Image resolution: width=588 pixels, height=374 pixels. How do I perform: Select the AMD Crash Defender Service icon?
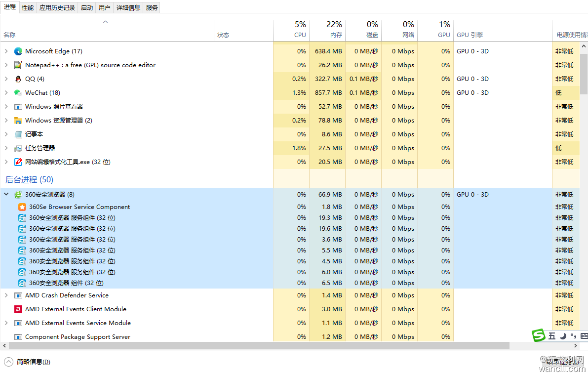pos(18,295)
